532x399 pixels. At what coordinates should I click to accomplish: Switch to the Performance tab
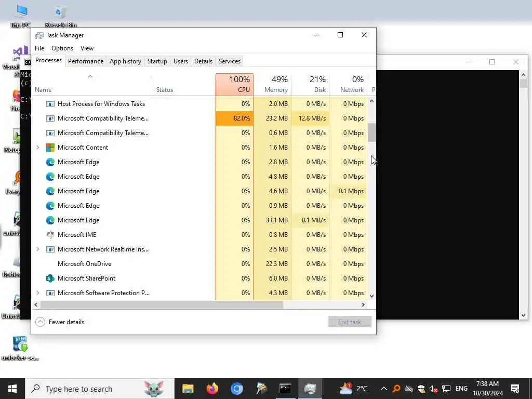[x=86, y=61]
